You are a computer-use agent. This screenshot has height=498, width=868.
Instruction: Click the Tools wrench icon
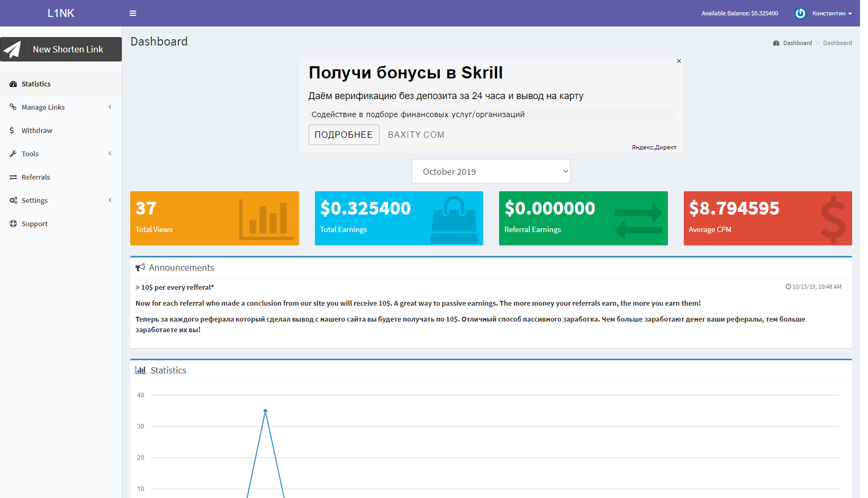click(13, 154)
